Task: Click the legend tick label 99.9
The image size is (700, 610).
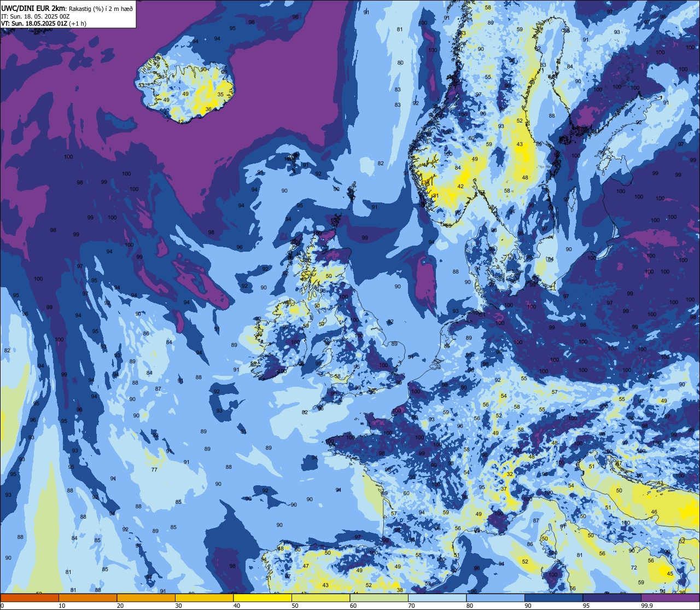Action: click(x=647, y=606)
